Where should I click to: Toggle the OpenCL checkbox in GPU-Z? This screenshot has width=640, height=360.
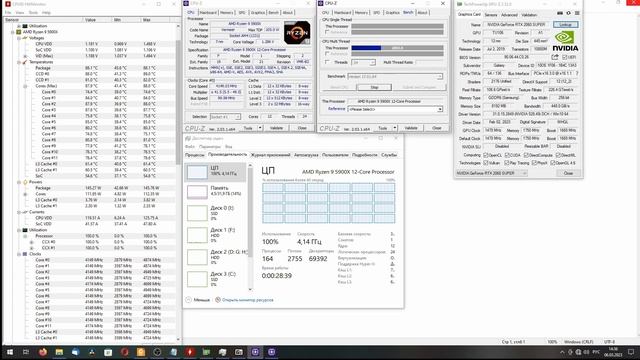(485, 155)
